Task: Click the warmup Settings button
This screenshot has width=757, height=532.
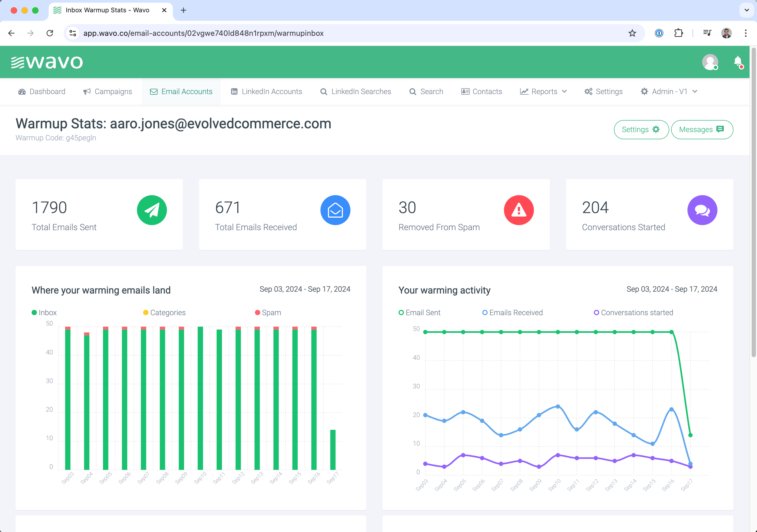Action: point(641,130)
